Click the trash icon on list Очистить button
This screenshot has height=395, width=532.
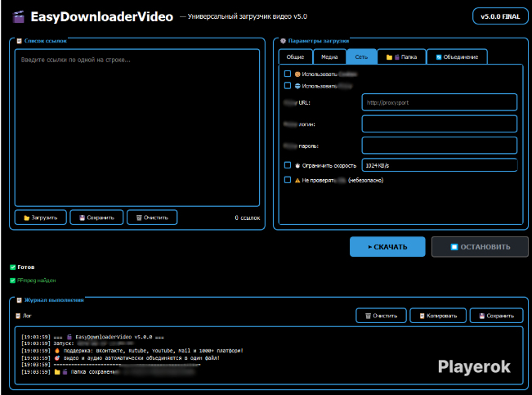click(139, 218)
